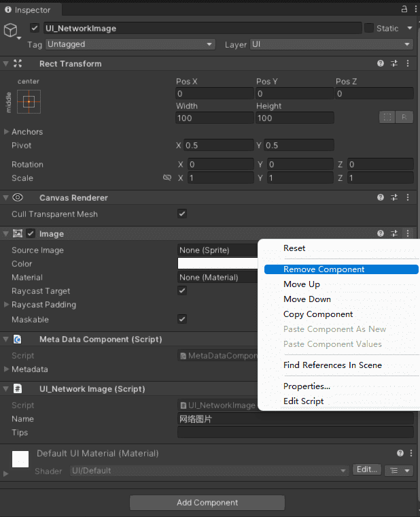The image size is (420, 517).
Task: Open Default UI Material help icon
Action: point(400,453)
